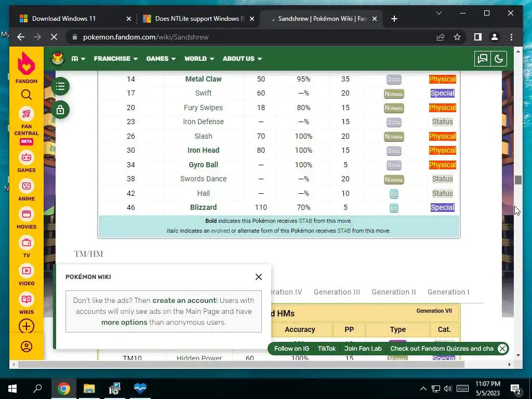
Task: Open Chrome profile avatar icon
Action: pyautogui.click(x=495, y=37)
